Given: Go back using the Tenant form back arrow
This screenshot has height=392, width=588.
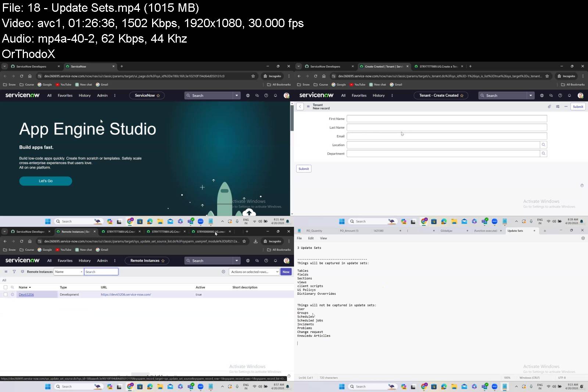Looking at the screenshot, I should [300, 106].
